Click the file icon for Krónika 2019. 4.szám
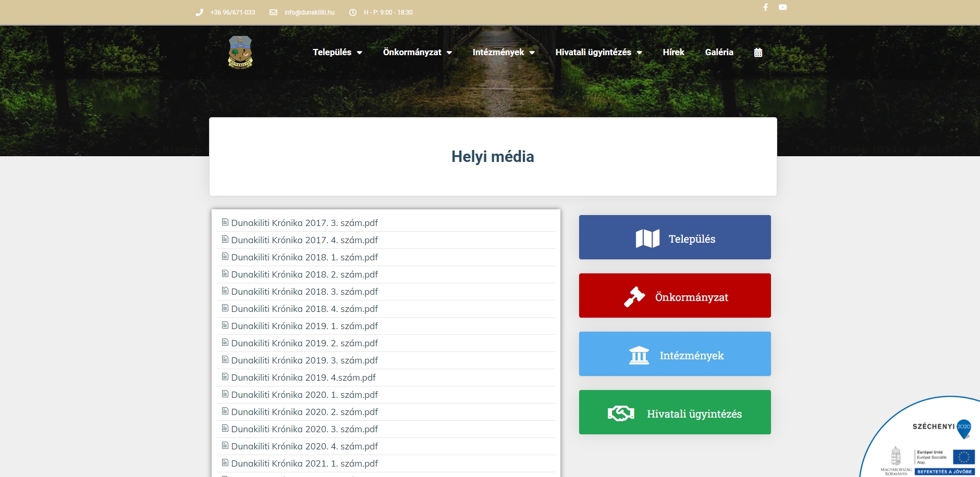Viewport: 980px width, 477px height. (225, 377)
